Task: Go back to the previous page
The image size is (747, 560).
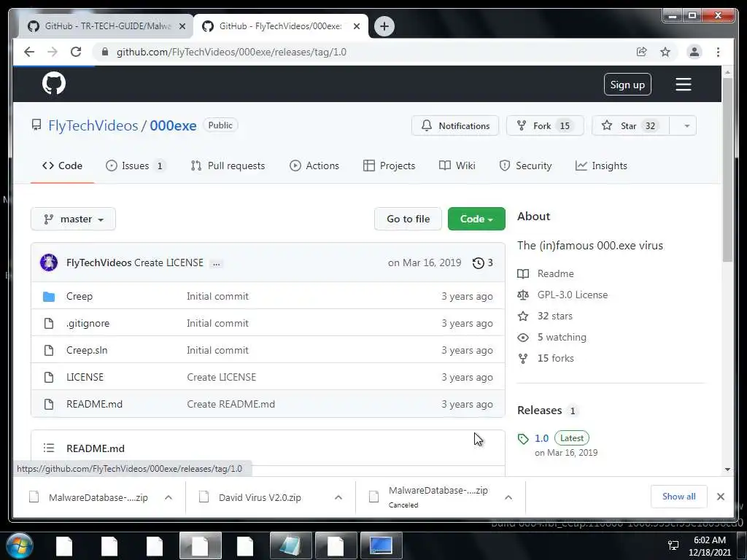Action: coord(29,52)
